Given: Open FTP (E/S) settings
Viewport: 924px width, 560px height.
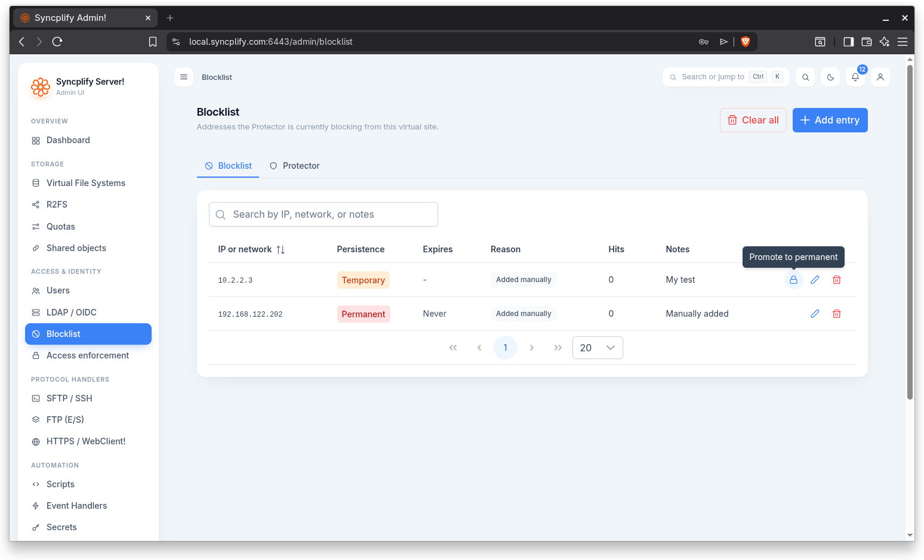Looking at the screenshot, I should point(88,420).
